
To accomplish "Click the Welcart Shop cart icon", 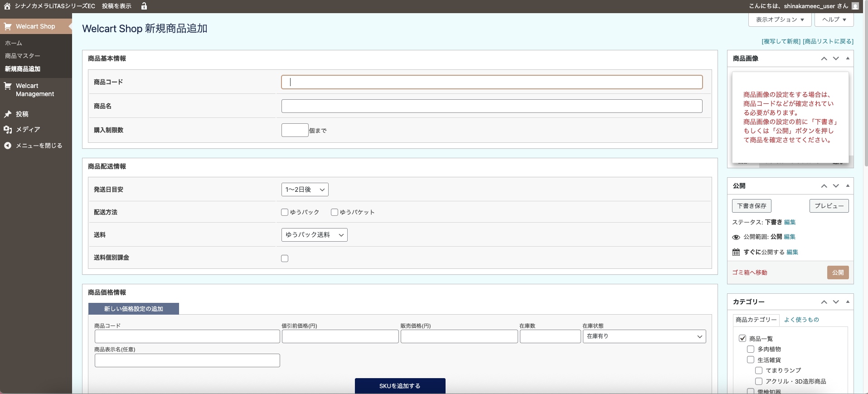I will pos(8,26).
